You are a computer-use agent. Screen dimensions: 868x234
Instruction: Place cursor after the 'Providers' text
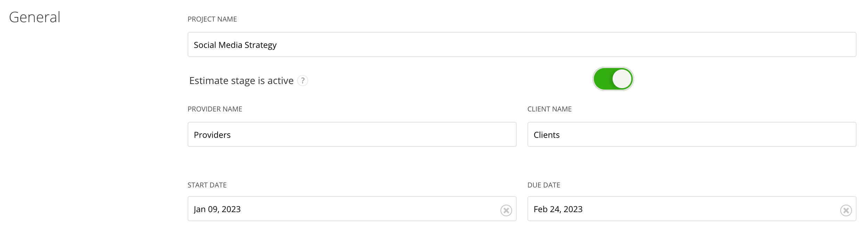231,135
